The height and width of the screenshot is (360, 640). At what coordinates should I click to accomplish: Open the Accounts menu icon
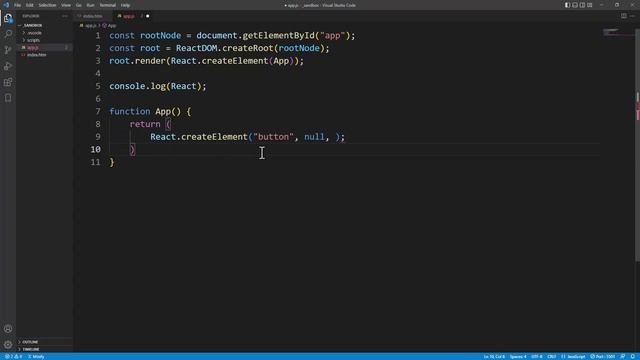pos(8,329)
